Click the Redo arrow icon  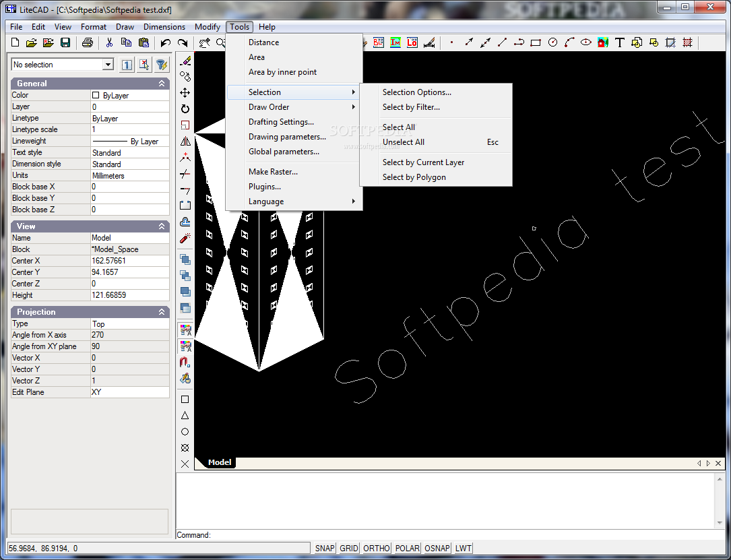click(183, 43)
